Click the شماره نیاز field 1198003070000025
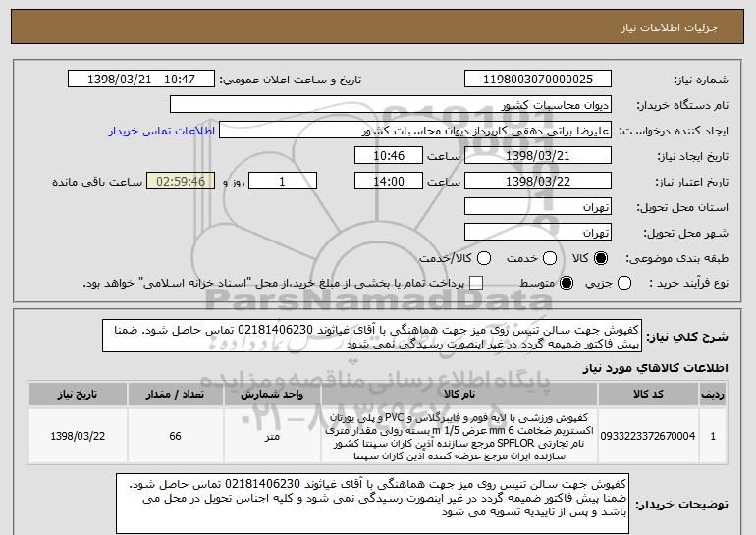This screenshot has width=756, height=535. tap(538, 80)
